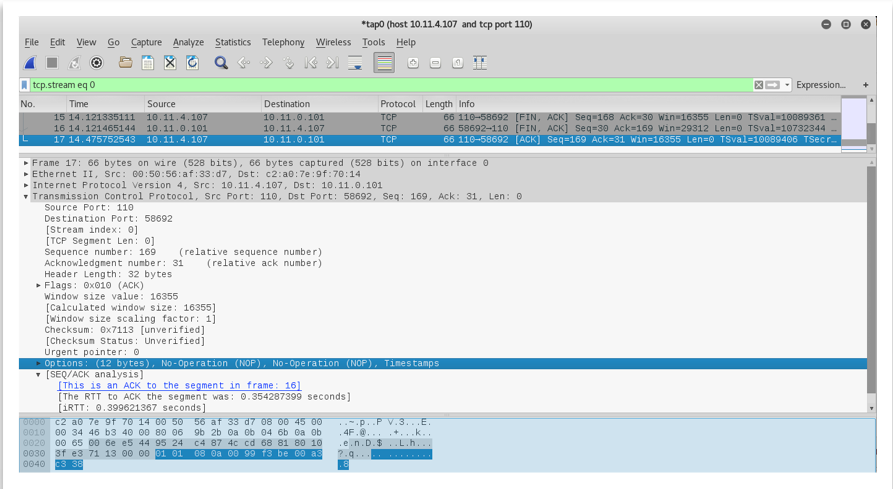This screenshot has width=893, height=489.
Task: Open capture options dialog
Action: (97, 63)
